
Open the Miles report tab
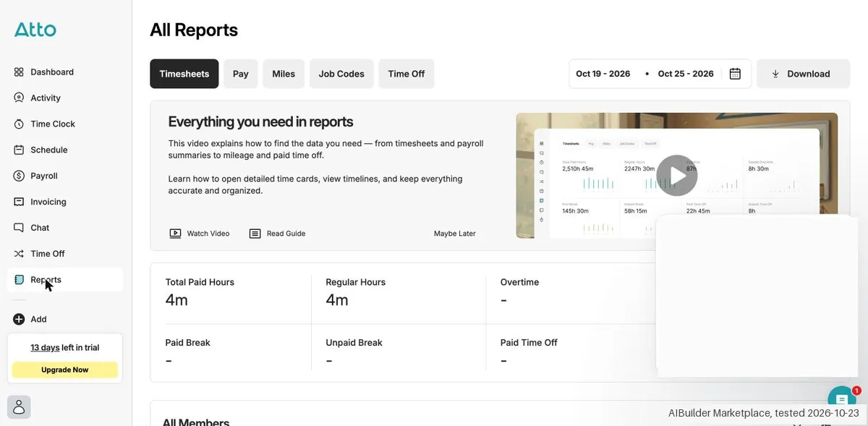pos(284,74)
